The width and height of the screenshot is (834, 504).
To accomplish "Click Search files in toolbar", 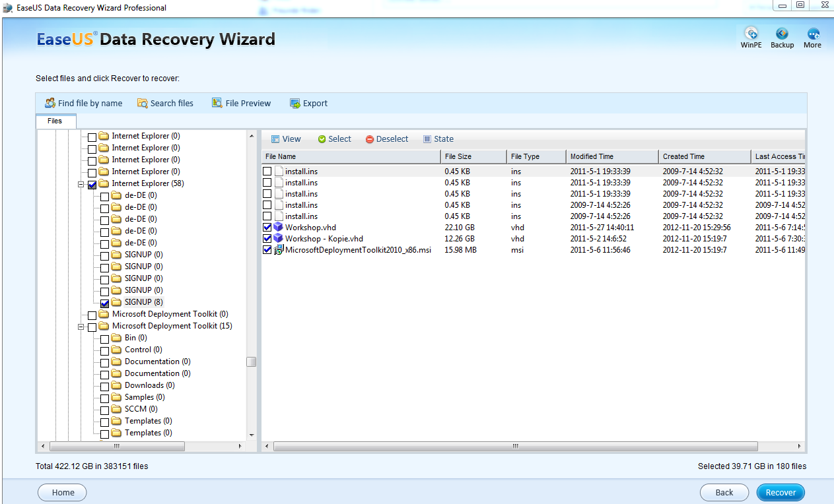I will 165,103.
